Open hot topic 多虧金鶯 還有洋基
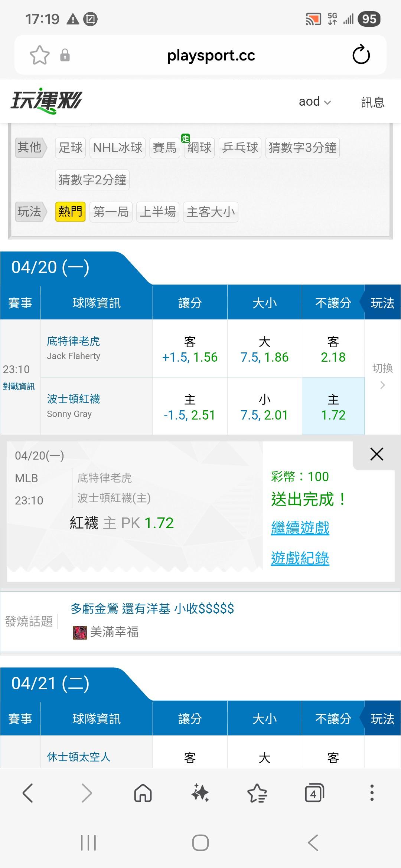The image size is (401, 868). 152,608
